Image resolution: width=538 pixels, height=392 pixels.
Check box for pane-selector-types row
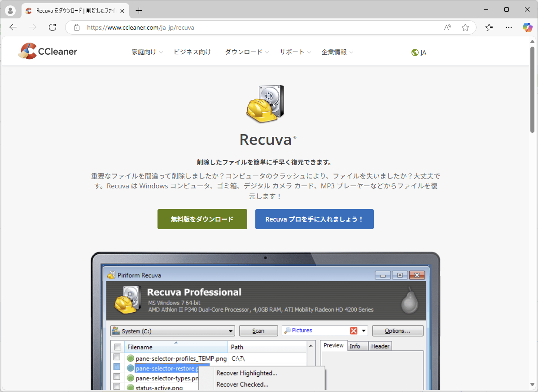(x=117, y=377)
